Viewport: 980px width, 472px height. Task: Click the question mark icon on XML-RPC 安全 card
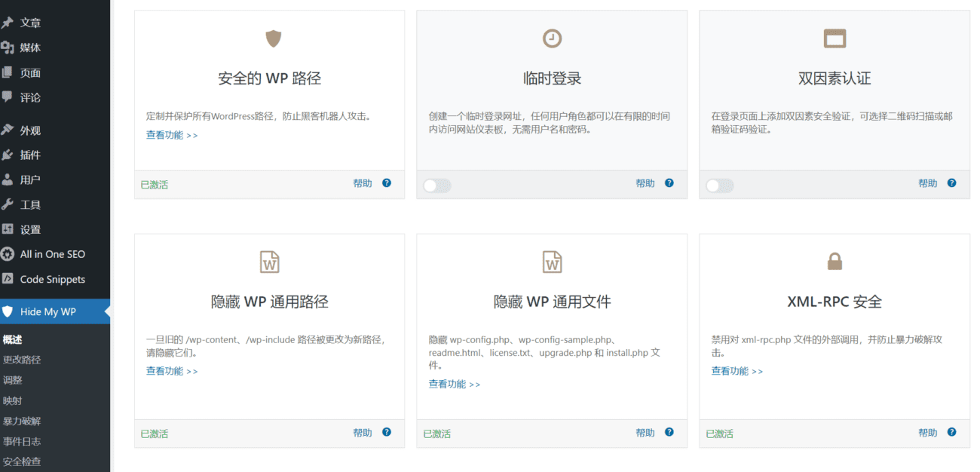coord(951,433)
